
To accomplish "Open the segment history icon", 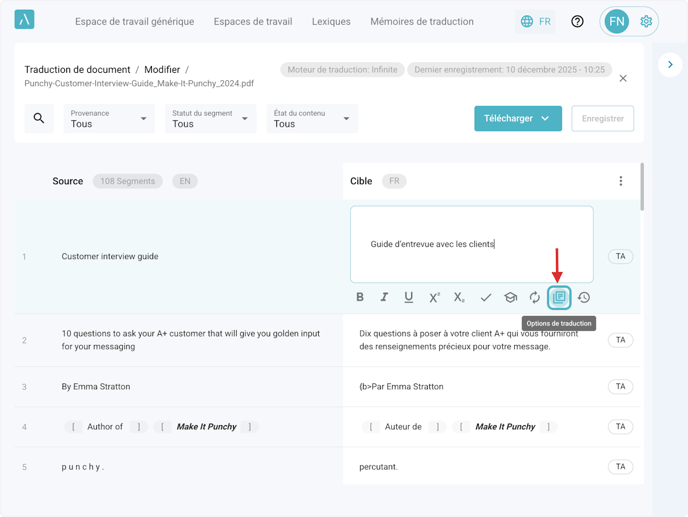I will (x=584, y=297).
